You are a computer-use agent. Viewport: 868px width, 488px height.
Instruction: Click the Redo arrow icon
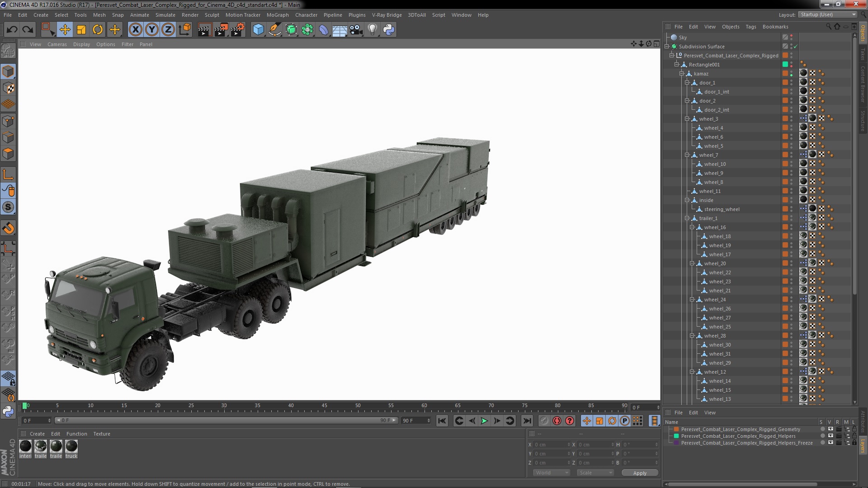click(x=28, y=30)
